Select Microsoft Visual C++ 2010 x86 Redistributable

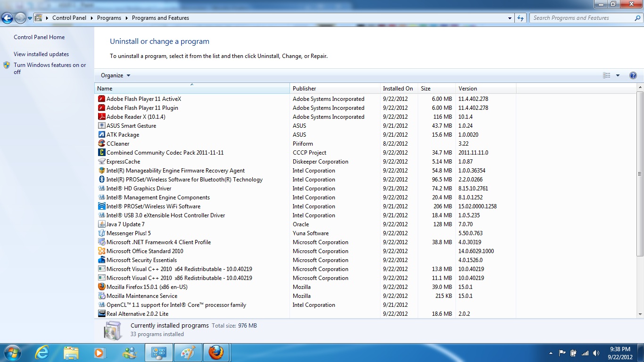point(305,278)
